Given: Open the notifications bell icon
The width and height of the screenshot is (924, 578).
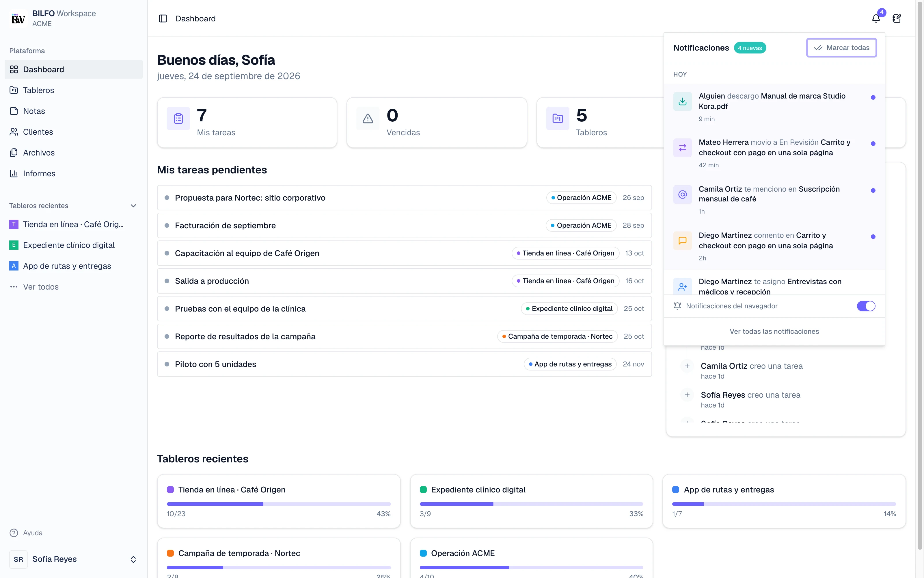Looking at the screenshot, I should [876, 18].
